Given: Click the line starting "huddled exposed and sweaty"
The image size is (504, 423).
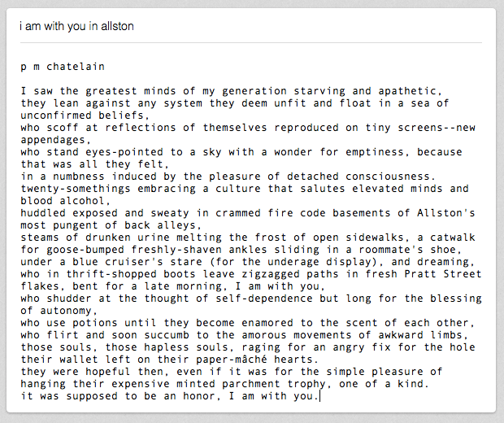Looking at the screenshot, I should [163, 213].
